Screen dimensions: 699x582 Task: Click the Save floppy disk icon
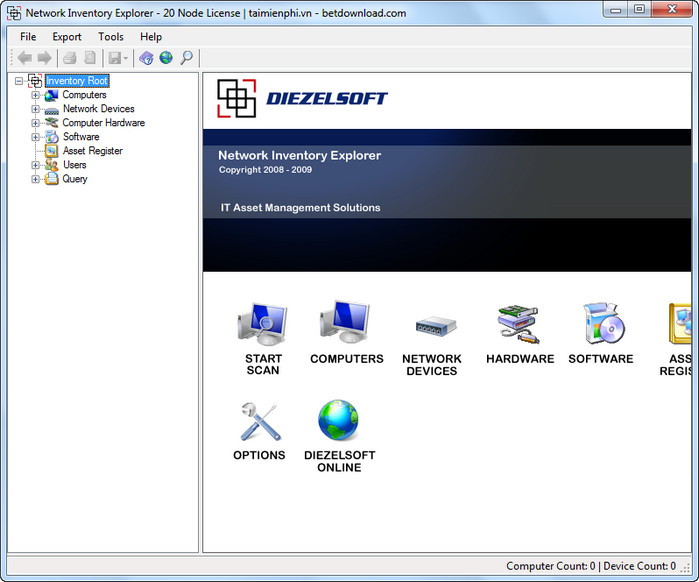point(115,58)
